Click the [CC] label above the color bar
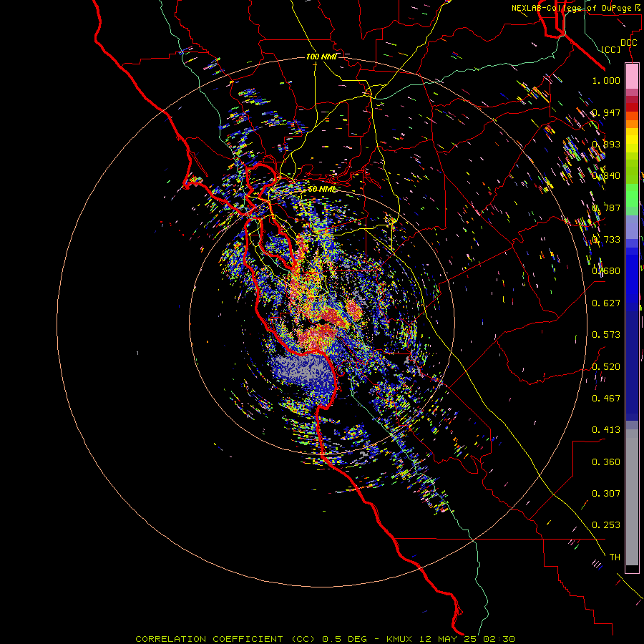This screenshot has height=644, width=644. point(611,49)
